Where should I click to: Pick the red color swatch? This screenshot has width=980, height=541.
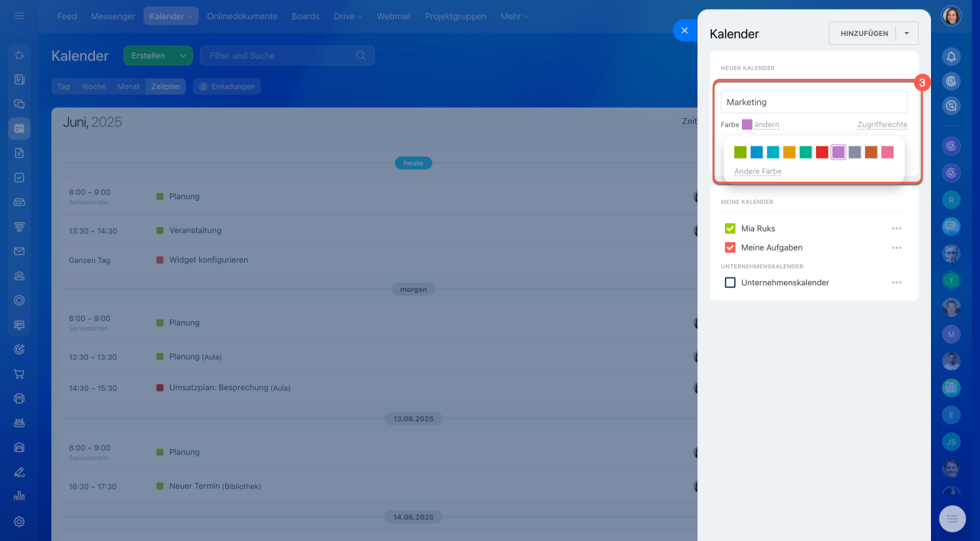pos(822,152)
